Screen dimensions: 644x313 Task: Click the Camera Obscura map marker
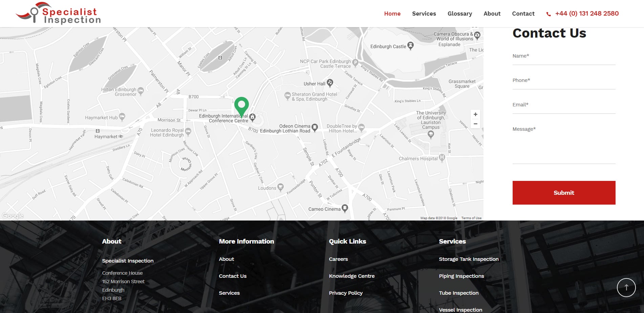477,35
